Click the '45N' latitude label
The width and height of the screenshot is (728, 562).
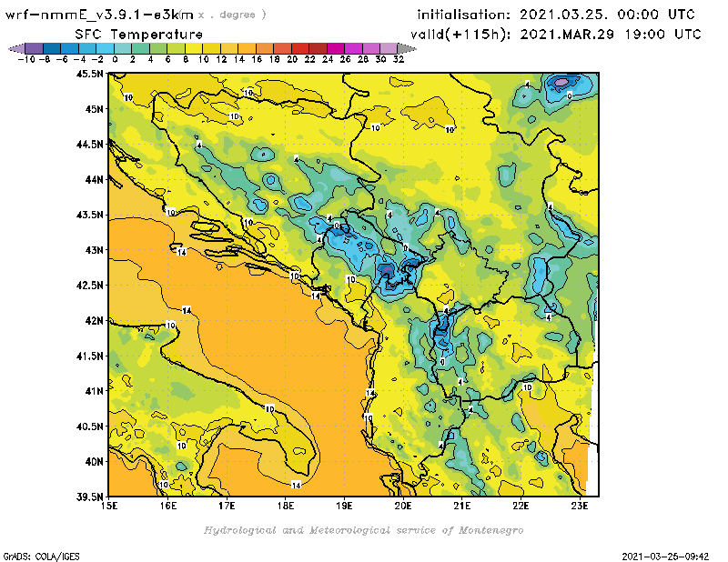pyautogui.click(x=94, y=109)
